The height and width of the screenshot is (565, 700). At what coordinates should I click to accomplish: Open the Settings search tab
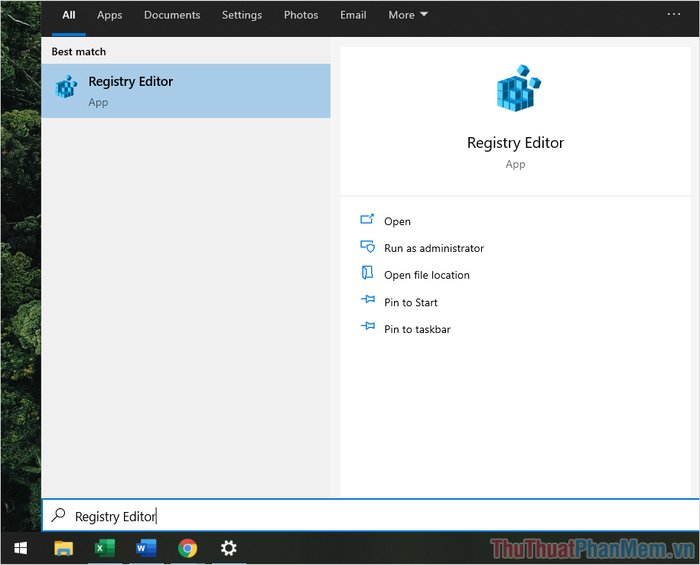[x=242, y=15]
